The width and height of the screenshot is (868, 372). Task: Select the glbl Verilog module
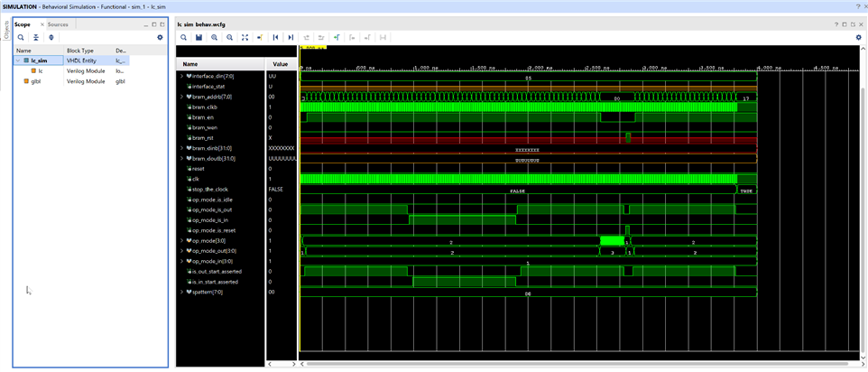point(35,80)
